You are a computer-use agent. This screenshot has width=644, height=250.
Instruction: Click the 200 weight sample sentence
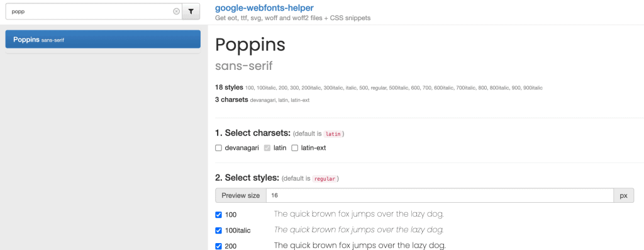pos(360,246)
